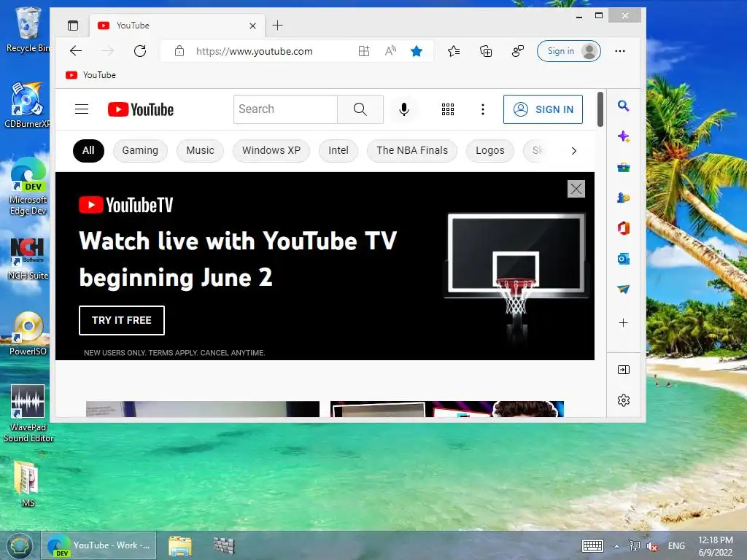Open the network tray icon
The width and height of the screenshot is (747, 560).
click(634, 546)
